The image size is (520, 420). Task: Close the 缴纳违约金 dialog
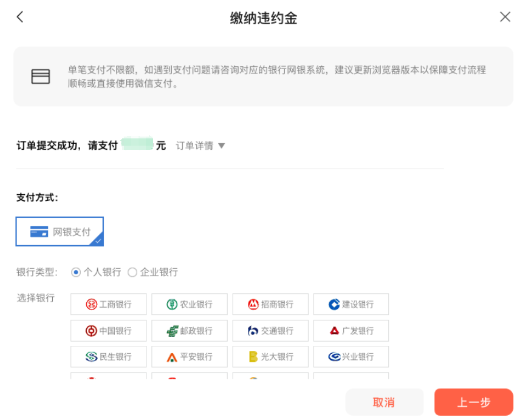(x=505, y=17)
